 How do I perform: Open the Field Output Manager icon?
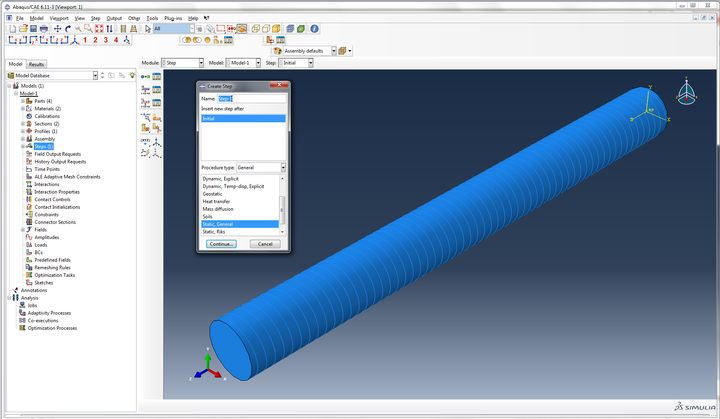[x=157, y=90]
